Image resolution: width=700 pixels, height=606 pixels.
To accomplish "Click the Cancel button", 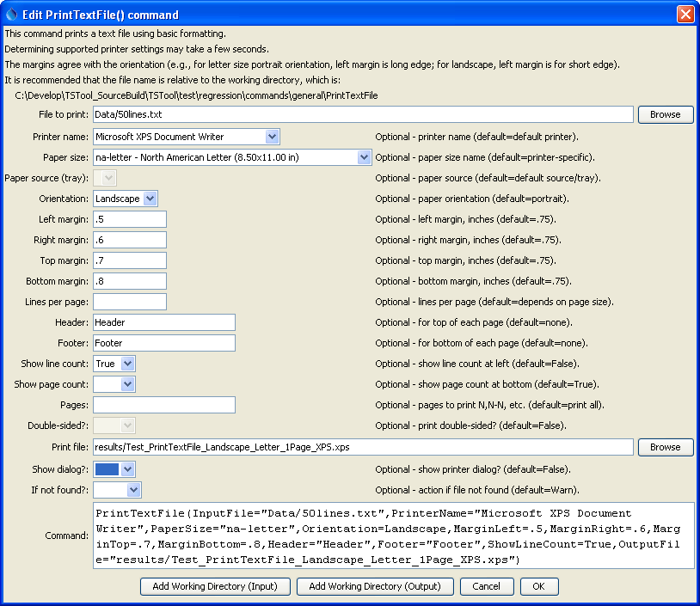I will (487, 586).
